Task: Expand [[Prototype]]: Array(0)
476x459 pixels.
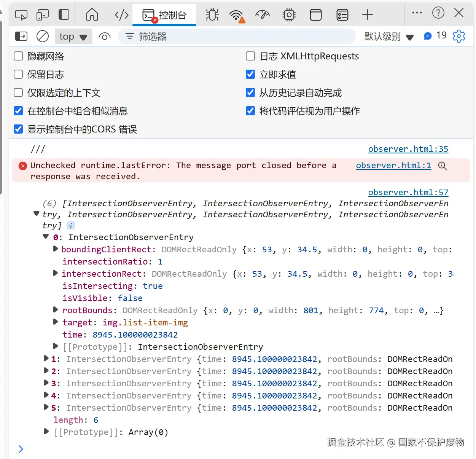Action: tap(46, 432)
